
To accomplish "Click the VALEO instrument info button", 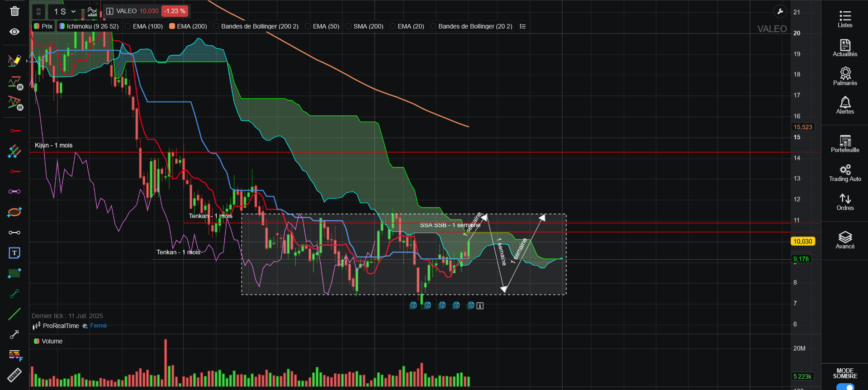I will tap(110, 11).
